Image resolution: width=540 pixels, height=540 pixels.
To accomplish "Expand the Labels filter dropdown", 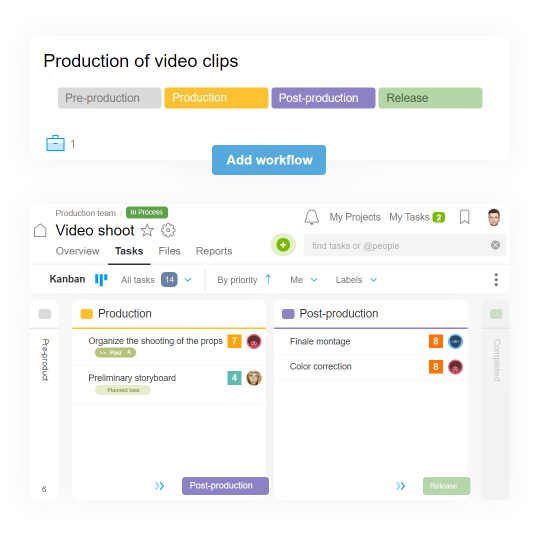I will 374,280.
